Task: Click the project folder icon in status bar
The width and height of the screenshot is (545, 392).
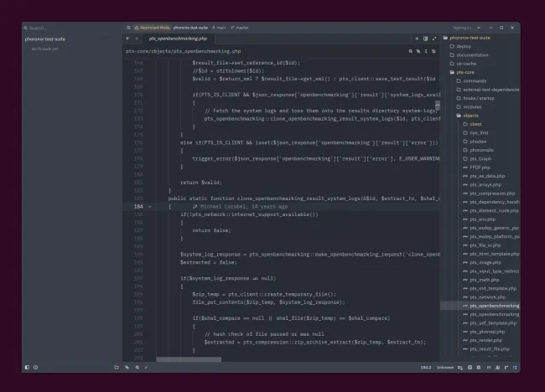Action: pyautogui.click(x=117, y=368)
